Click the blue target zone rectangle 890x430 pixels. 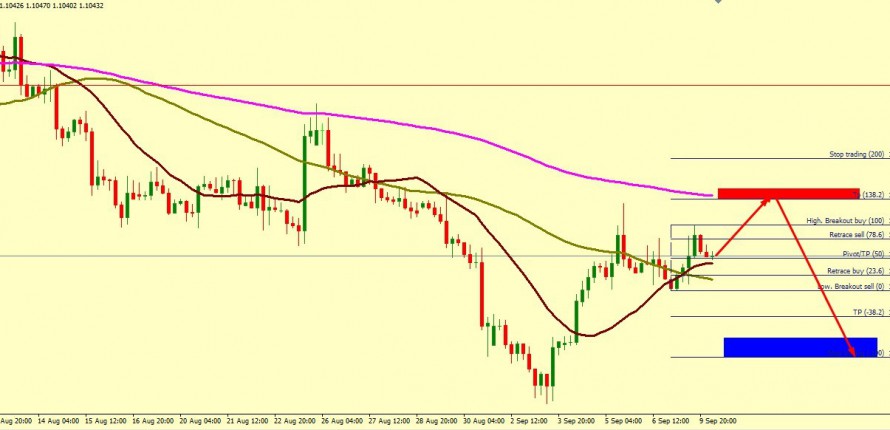[x=790, y=347]
